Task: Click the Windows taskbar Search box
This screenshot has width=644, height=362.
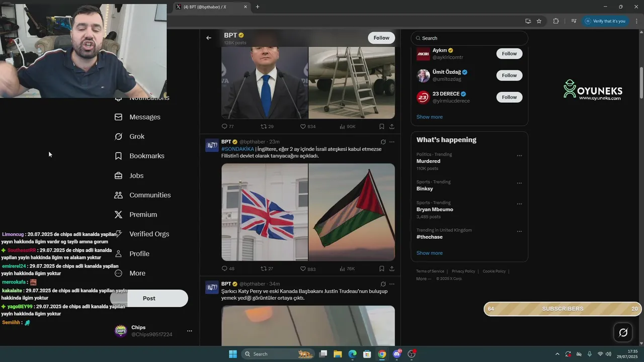Action: (x=277, y=354)
